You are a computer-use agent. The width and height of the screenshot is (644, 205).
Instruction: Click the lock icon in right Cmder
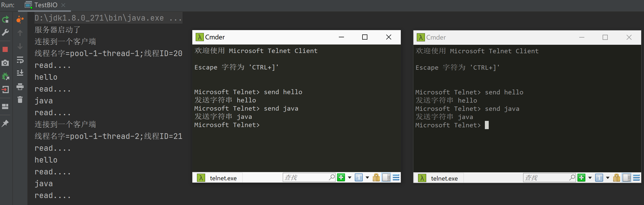coord(616,178)
